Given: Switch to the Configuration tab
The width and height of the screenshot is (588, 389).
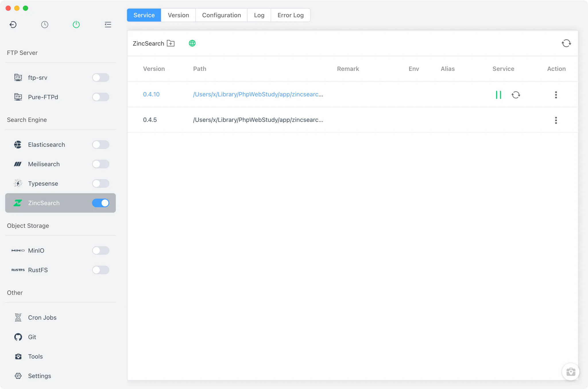Looking at the screenshot, I should pos(221,15).
